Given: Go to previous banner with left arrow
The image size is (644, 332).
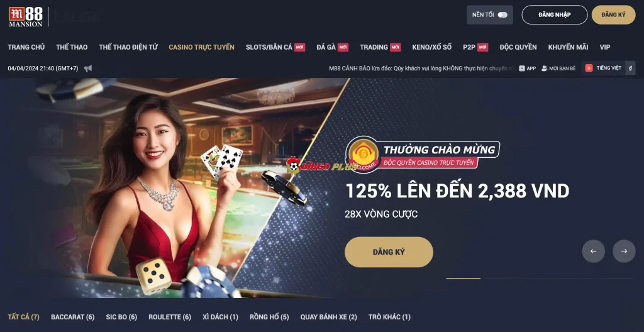Looking at the screenshot, I should (593, 251).
